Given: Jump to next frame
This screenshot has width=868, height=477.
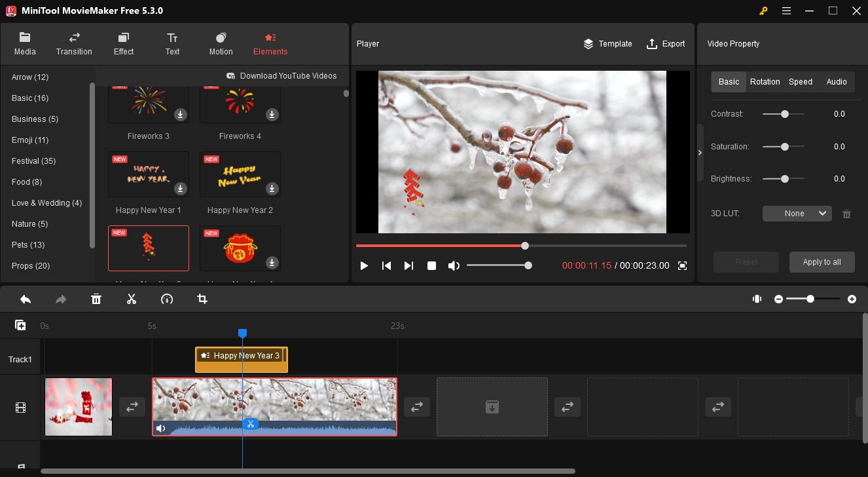Looking at the screenshot, I should tap(408, 265).
